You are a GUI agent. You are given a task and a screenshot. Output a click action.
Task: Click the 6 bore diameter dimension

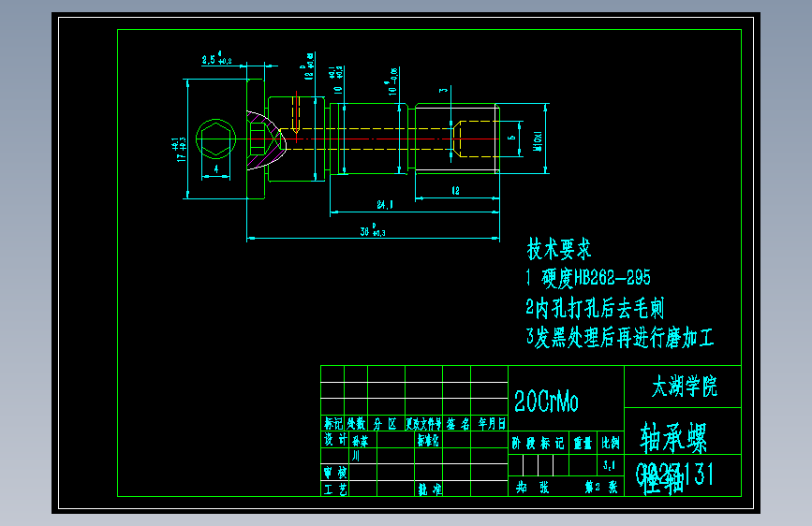coord(511,138)
